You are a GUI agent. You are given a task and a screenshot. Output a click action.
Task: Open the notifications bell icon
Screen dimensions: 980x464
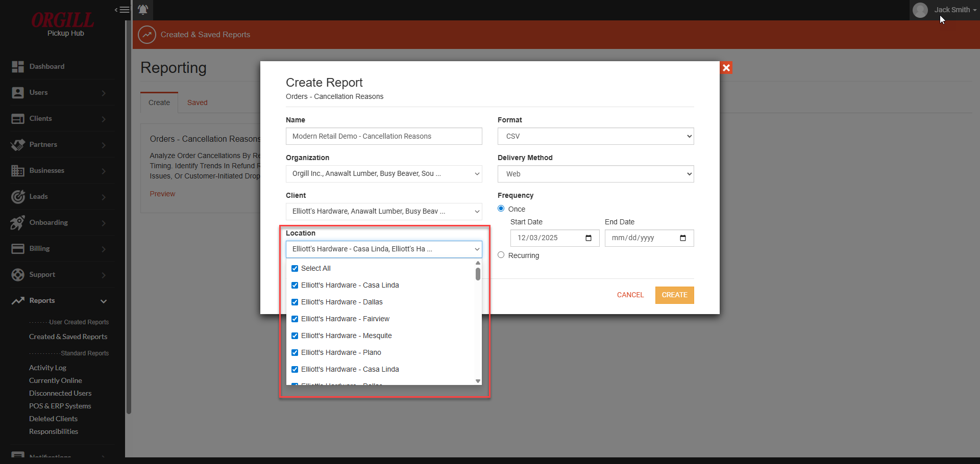click(143, 10)
